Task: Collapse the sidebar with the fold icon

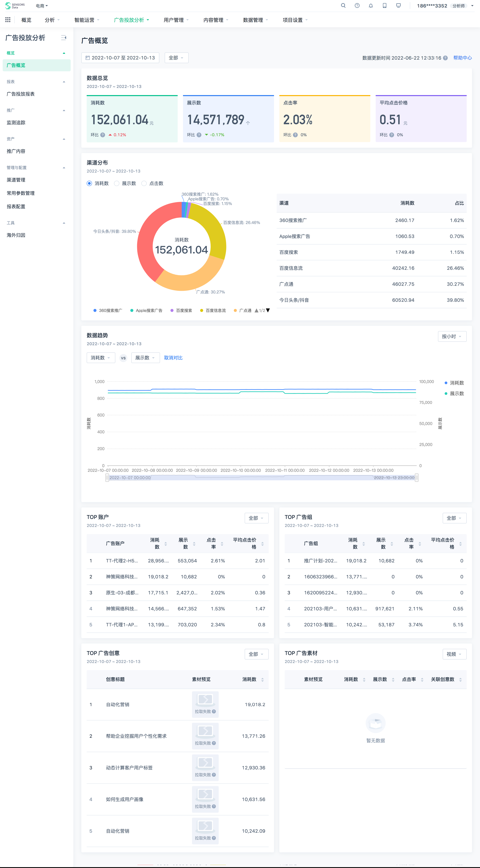Action: (64, 38)
